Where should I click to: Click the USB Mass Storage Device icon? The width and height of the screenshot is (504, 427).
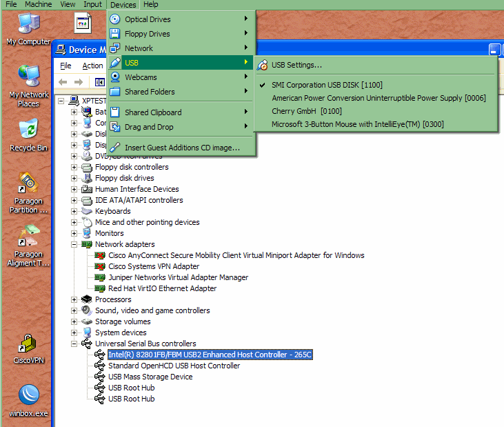(100, 377)
